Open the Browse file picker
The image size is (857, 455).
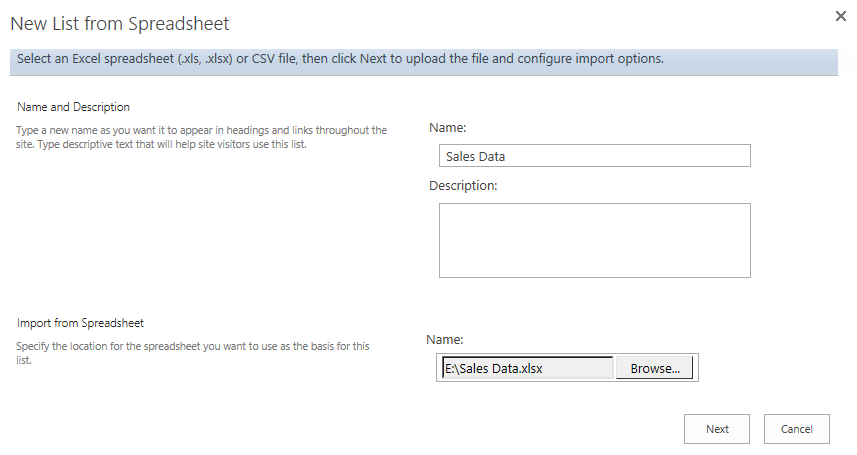click(x=654, y=368)
